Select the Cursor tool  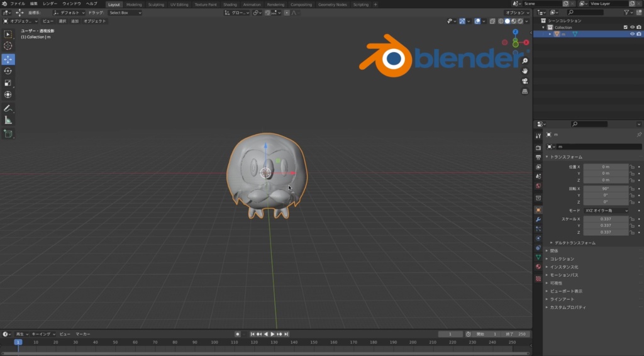click(8, 46)
